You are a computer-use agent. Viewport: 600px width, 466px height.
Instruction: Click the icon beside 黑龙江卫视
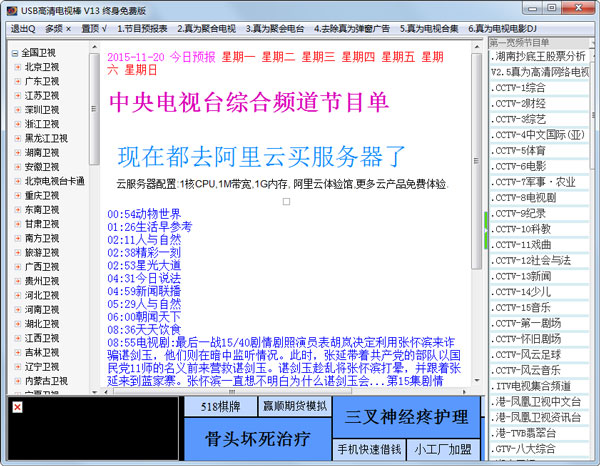(18, 138)
